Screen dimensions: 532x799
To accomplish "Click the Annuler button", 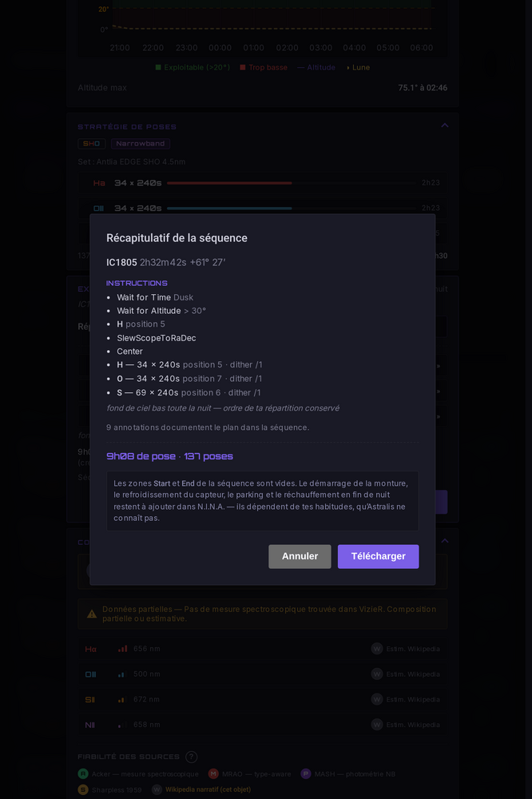I will click(300, 556).
